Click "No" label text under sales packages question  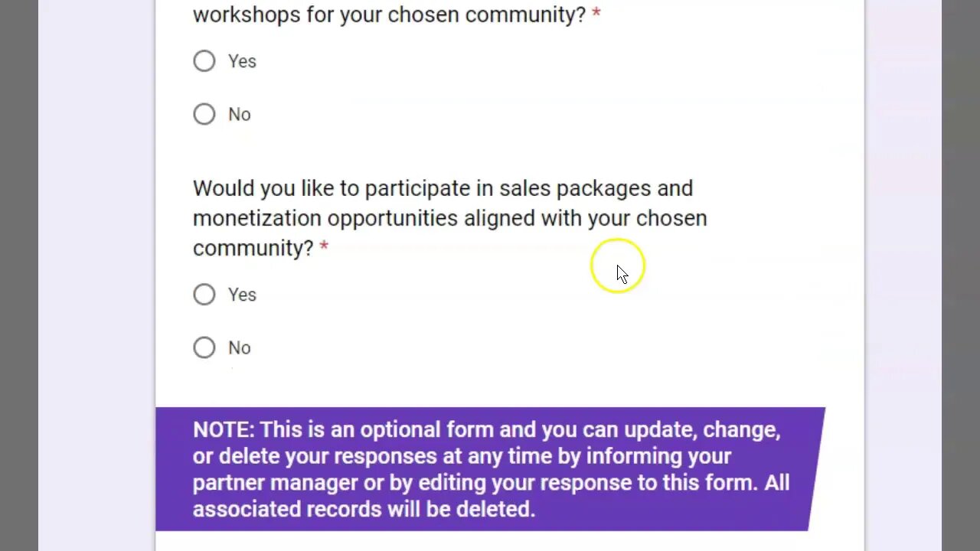coord(239,348)
